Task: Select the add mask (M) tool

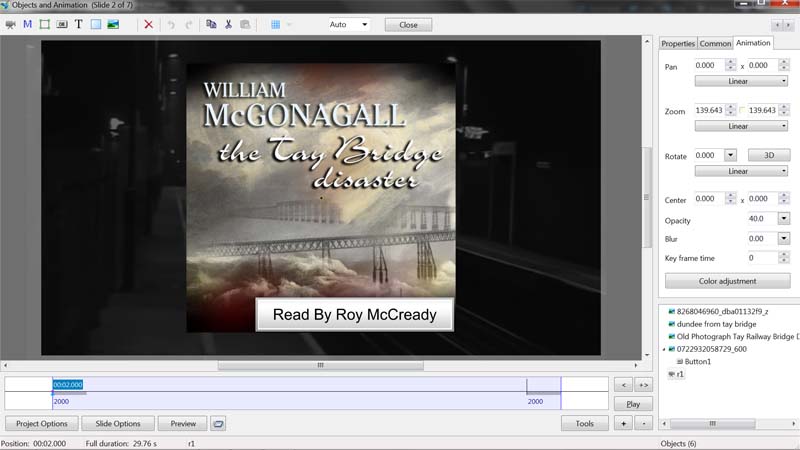Action: pos(27,24)
